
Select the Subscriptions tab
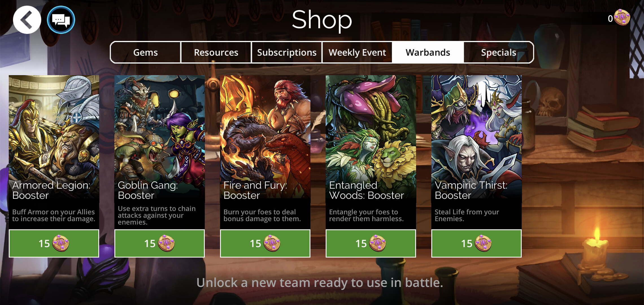pyautogui.click(x=287, y=52)
